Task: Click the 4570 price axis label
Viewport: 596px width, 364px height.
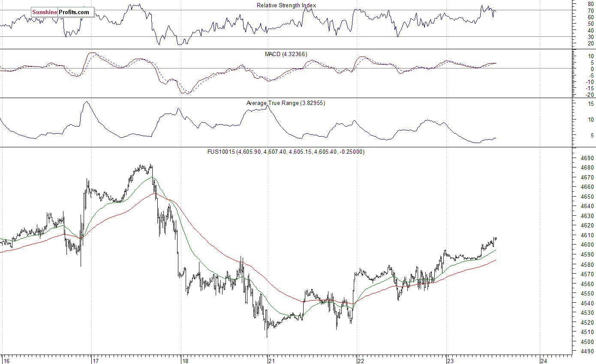Action: [x=587, y=274]
